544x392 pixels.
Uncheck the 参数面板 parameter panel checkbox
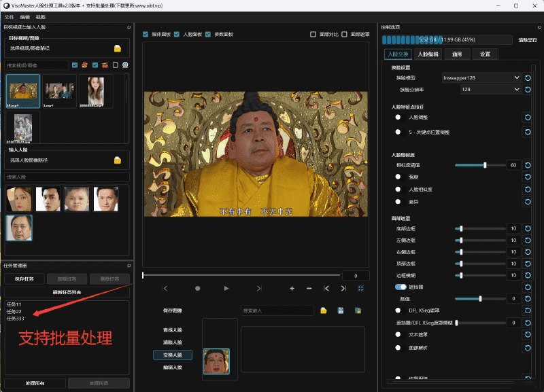tap(208, 35)
